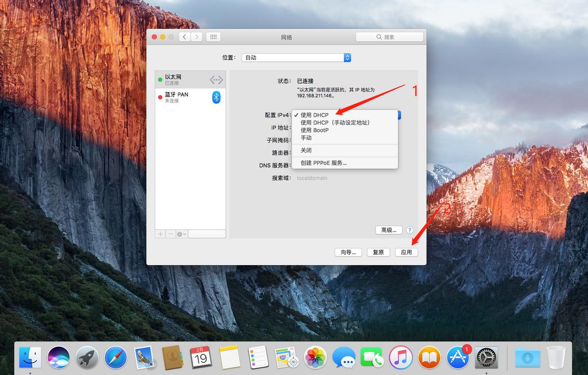This screenshot has width=588, height=375.
Task: Select 使用 BootP from the list
Action: coord(315,130)
